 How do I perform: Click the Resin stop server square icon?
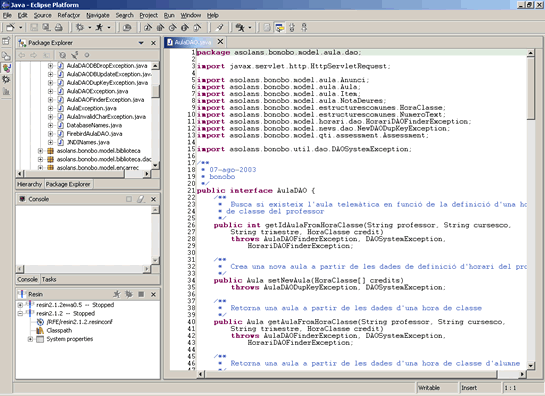click(141, 294)
